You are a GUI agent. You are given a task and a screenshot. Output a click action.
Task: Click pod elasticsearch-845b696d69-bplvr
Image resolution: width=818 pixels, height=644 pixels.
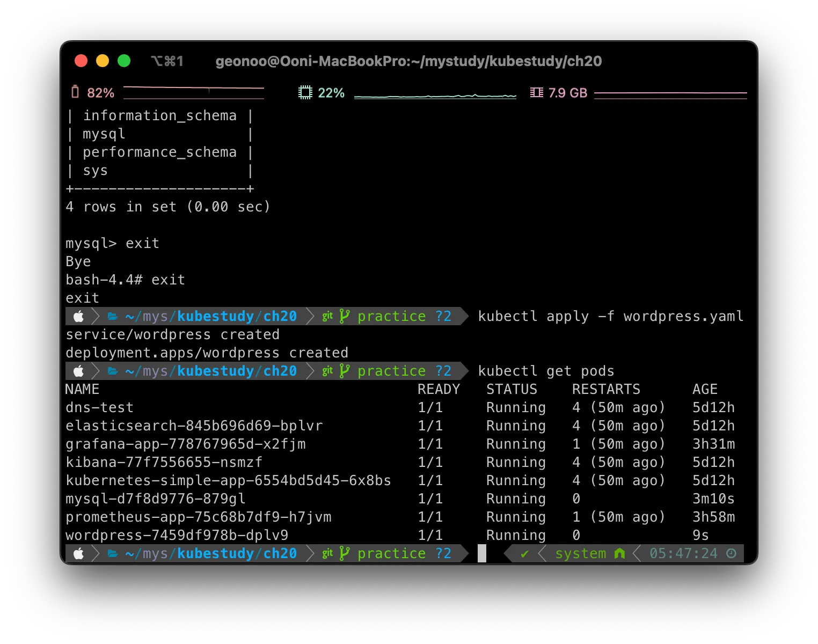coord(194,426)
